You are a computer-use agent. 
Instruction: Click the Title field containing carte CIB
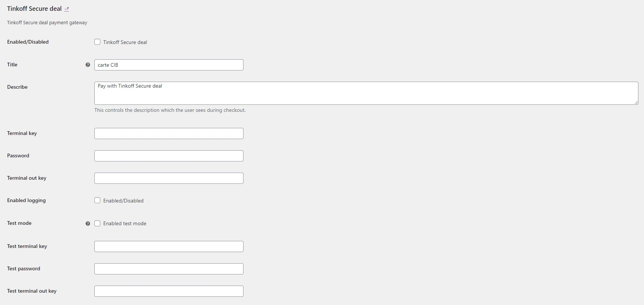[169, 65]
